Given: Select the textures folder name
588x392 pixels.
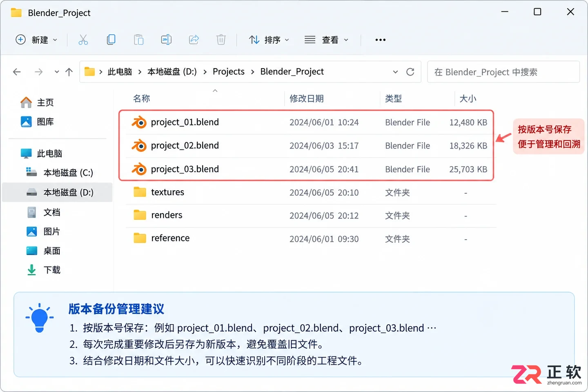Looking at the screenshot, I should (x=168, y=192).
